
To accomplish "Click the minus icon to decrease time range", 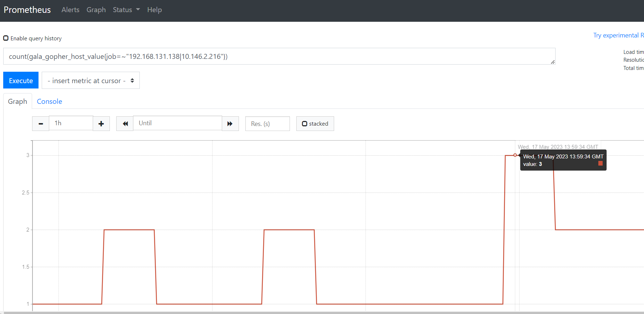I will [x=41, y=124].
